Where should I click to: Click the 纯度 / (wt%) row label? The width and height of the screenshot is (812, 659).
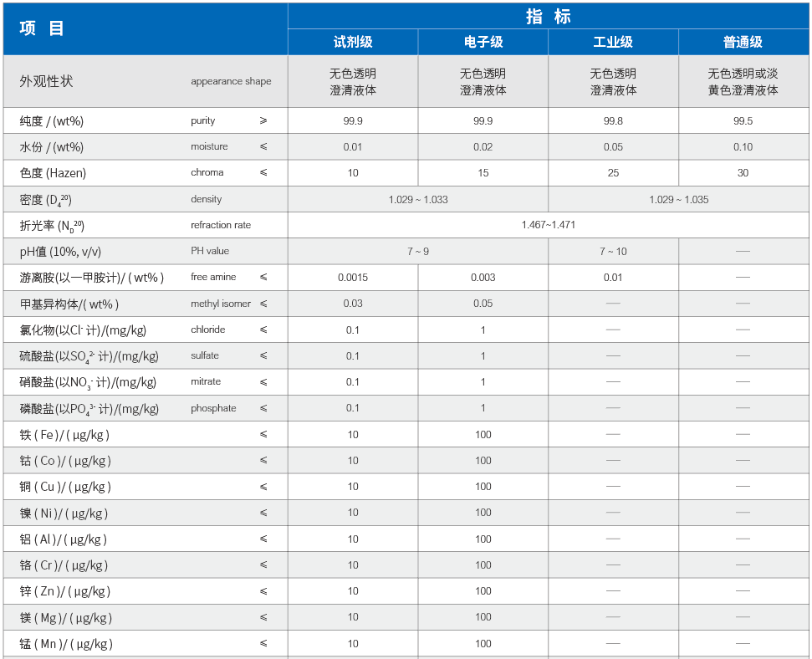[52, 121]
